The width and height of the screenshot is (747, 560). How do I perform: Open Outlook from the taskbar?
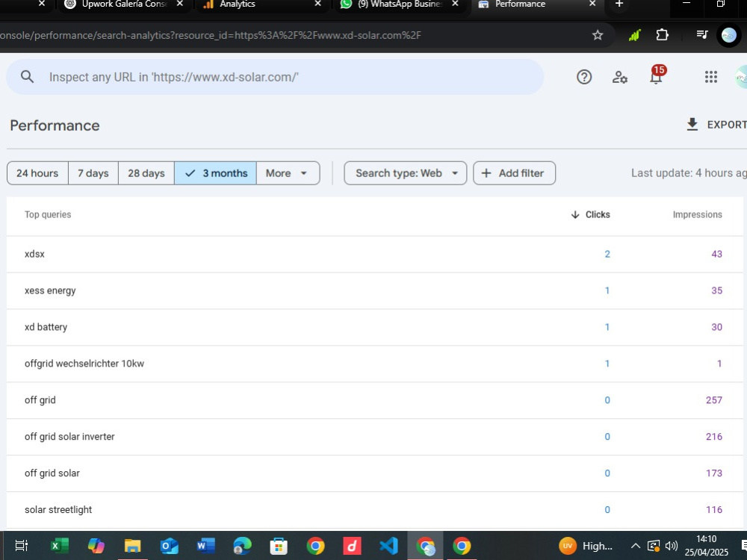tap(169, 545)
